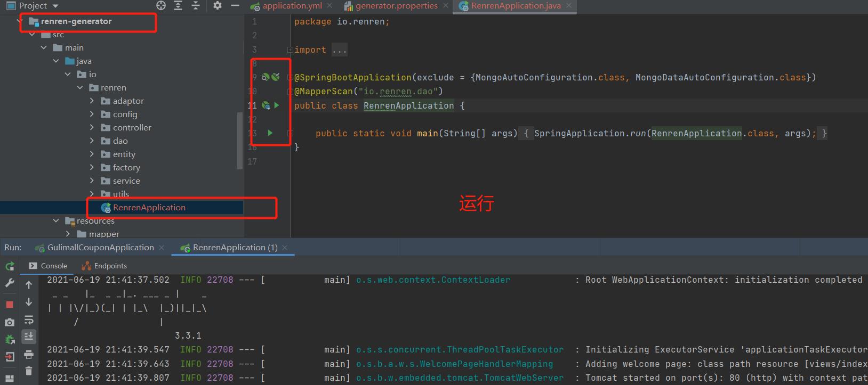Open Endpoints tab
The height and width of the screenshot is (385, 868).
[x=105, y=266]
